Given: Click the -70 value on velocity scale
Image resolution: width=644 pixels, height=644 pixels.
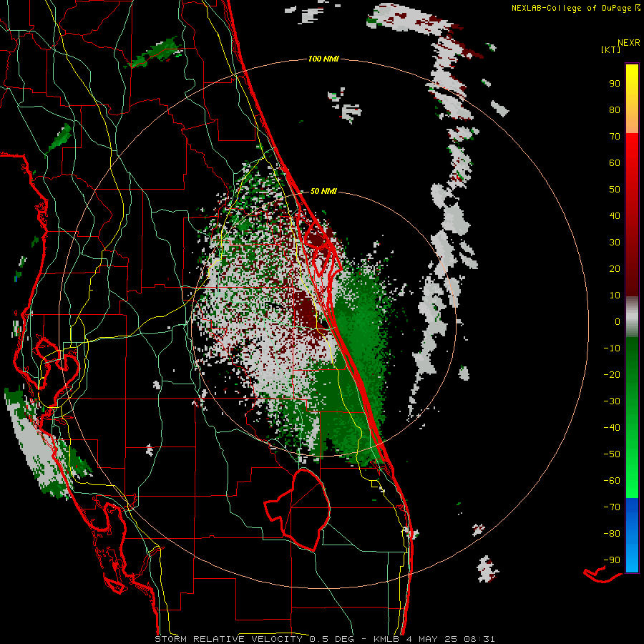Looking at the screenshot, I should (612, 507).
